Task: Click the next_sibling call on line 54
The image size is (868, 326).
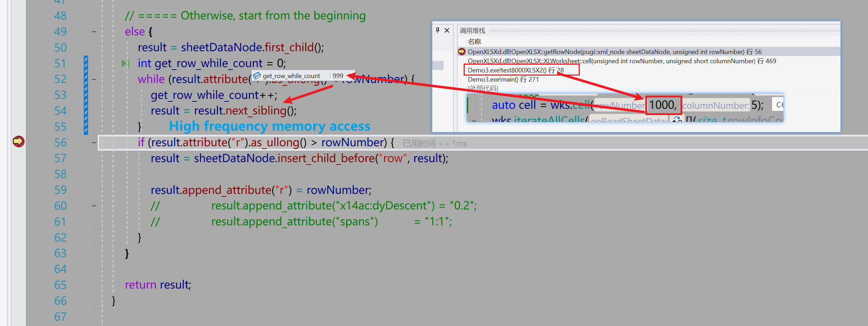Action: click(x=256, y=111)
